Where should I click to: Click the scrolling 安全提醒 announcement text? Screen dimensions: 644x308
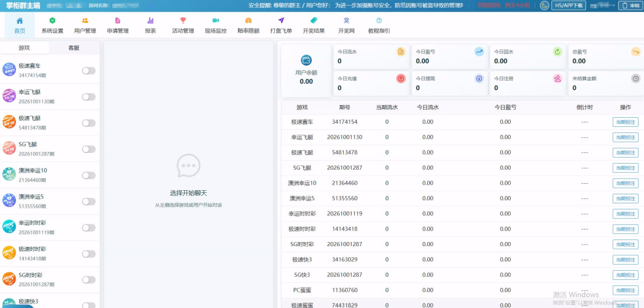point(356,6)
